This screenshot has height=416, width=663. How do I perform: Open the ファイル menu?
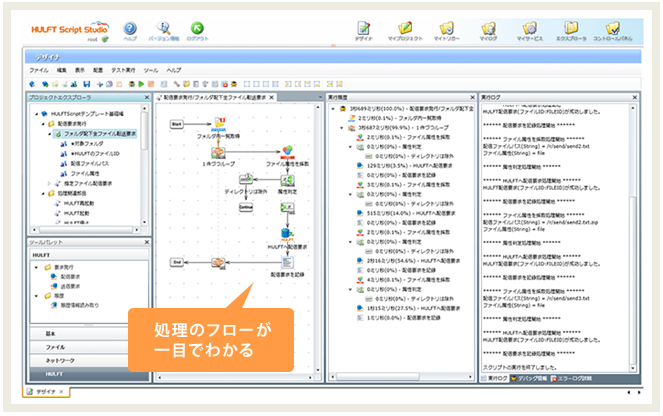pos(38,71)
